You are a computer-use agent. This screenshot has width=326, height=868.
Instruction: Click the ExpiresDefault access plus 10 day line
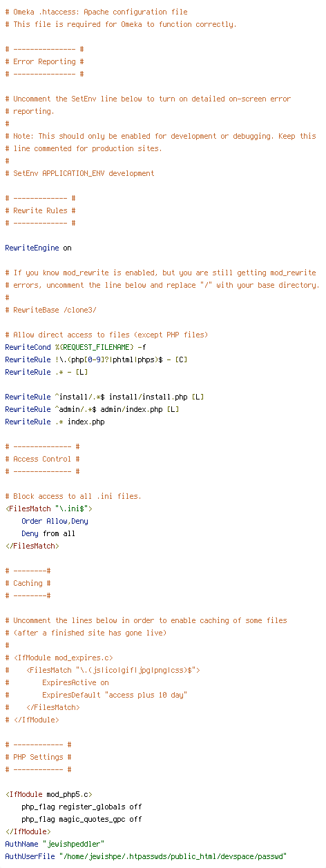(x=96, y=695)
